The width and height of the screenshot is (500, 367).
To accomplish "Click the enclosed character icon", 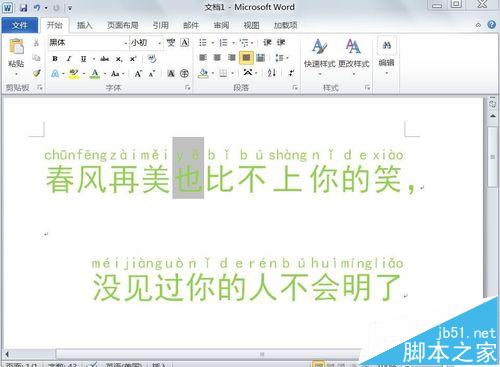I will [184, 73].
